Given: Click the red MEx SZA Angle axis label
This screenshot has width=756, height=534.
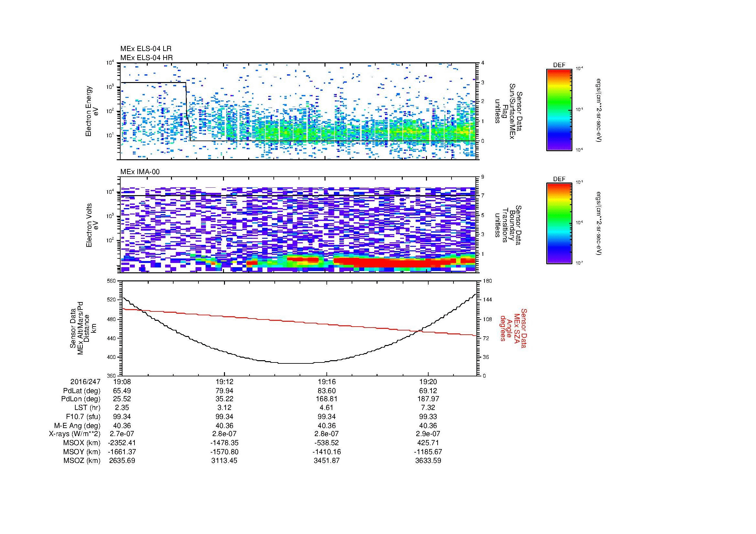Looking at the screenshot, I should [513, 328].
